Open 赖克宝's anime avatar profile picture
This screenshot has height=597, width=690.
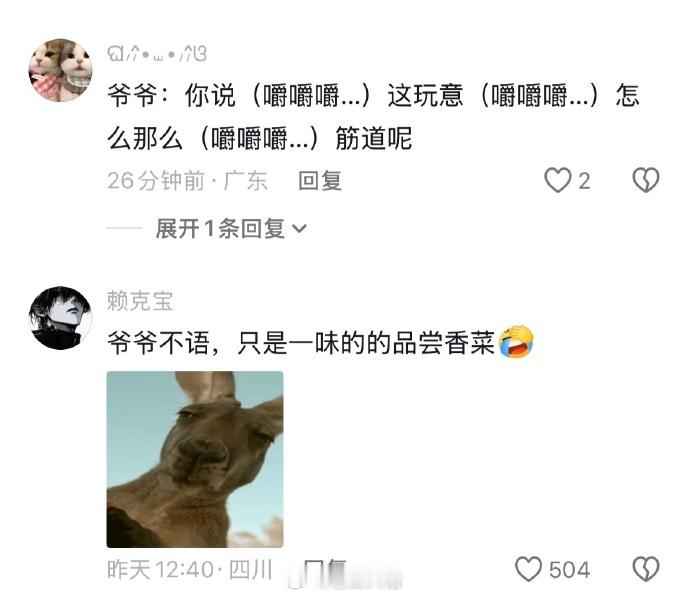[60, 318]
